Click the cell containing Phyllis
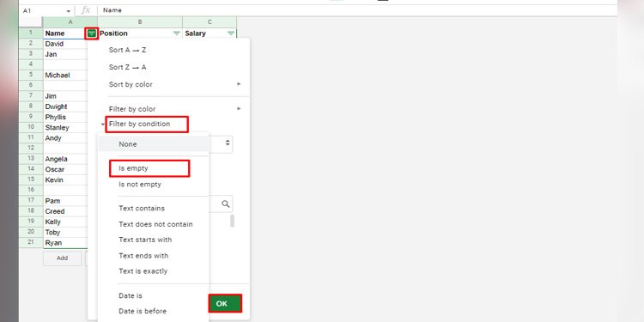This screenshot has height=322, width=644. tap(65, 117)
